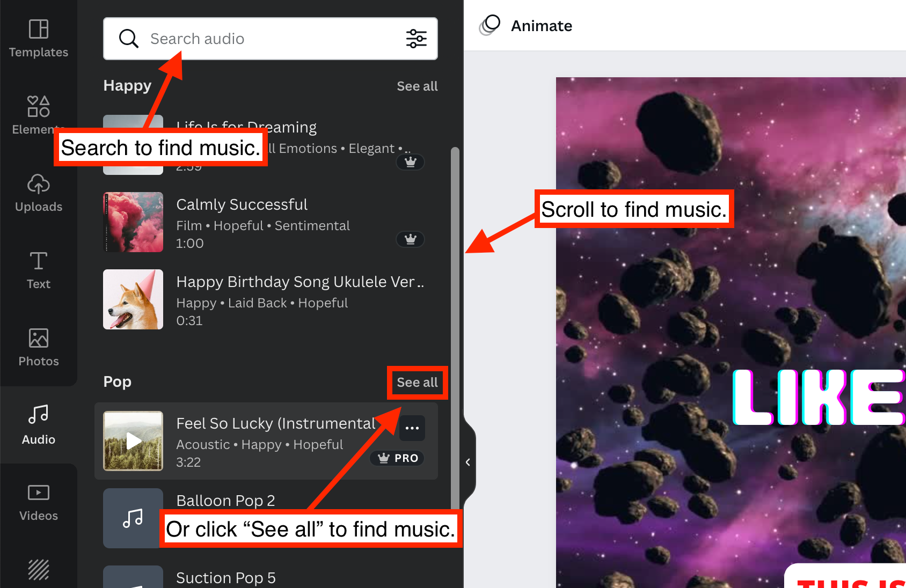Select the Happy Birthday Song dog thumbnail
This screenshot has width=906, height=588.
(133, 299)
